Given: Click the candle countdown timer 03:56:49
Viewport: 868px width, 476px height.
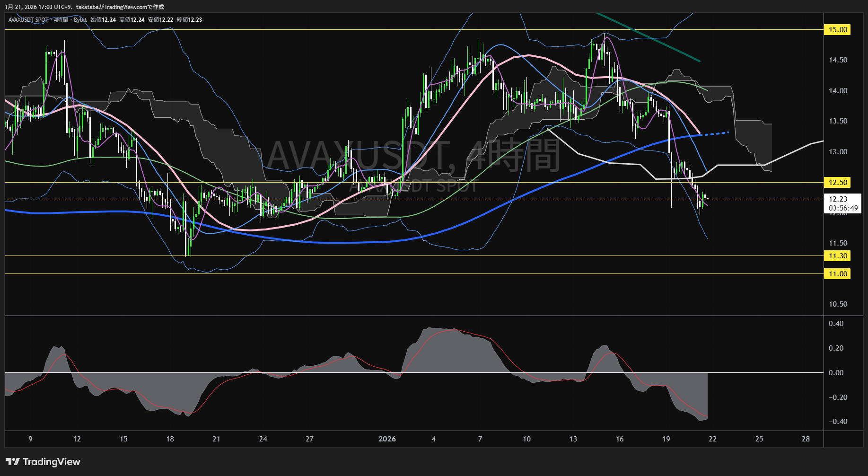Looking at the screenshot, I should 843,208.
